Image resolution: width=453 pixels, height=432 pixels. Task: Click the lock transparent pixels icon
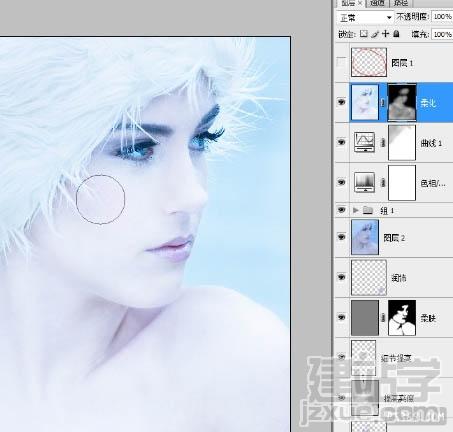[x=364, y=34]
